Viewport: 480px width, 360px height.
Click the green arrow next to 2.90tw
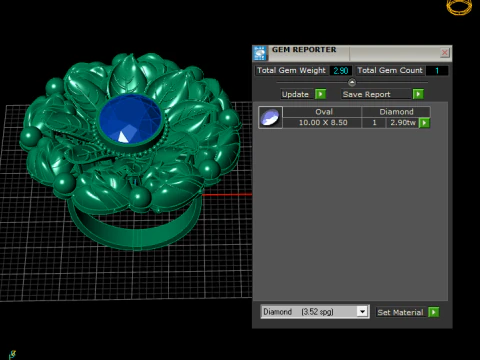(424, 123)
